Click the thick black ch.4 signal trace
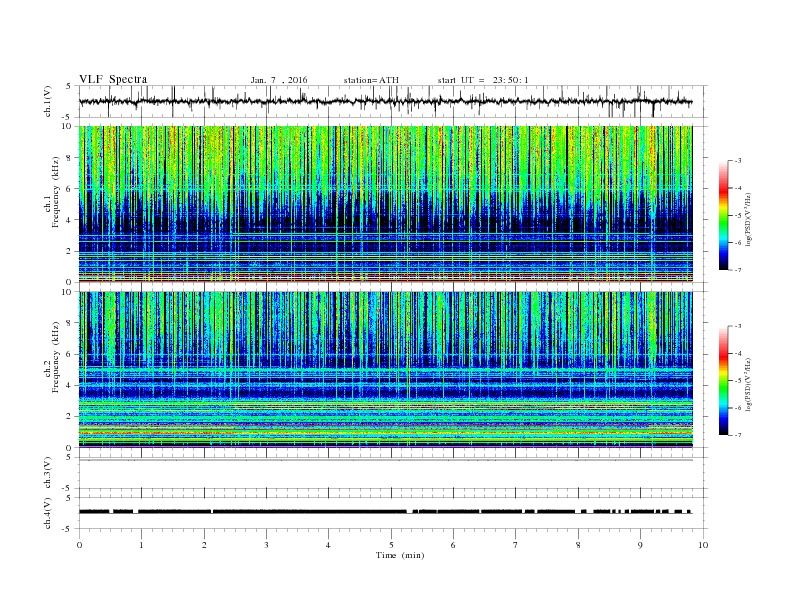Viewport: 792px width, 612px height. pos(385,512)
